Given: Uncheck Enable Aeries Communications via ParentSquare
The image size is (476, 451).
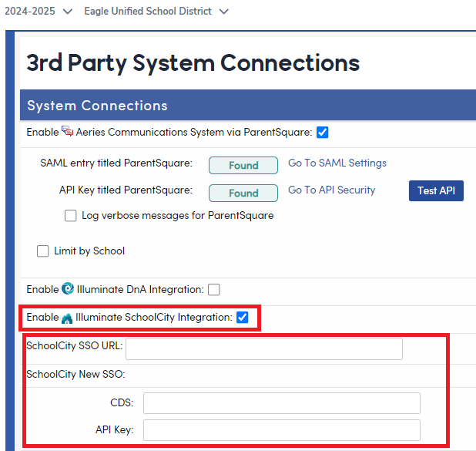Looking at the screenshot, I should click(x=323, y=132).
